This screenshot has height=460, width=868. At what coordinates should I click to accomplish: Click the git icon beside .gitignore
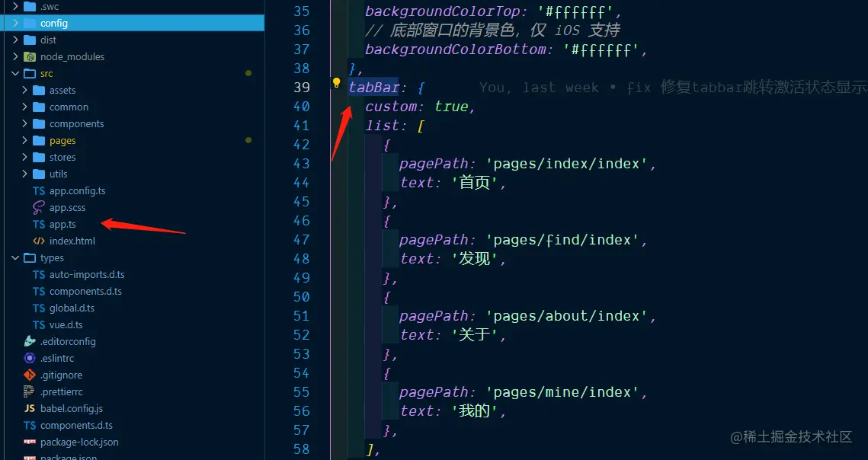[29, 375]
